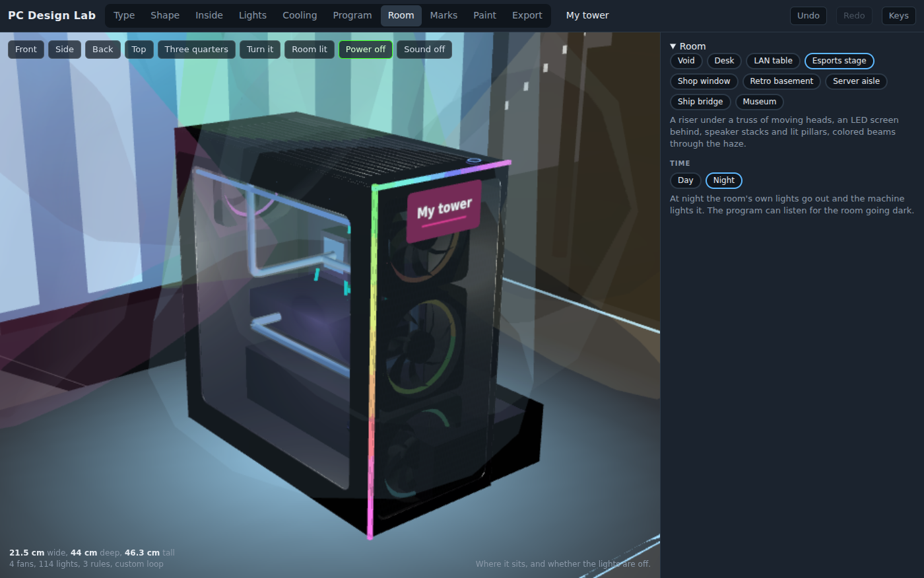
Task: Click the Undo button
Action: click(808, 16)
